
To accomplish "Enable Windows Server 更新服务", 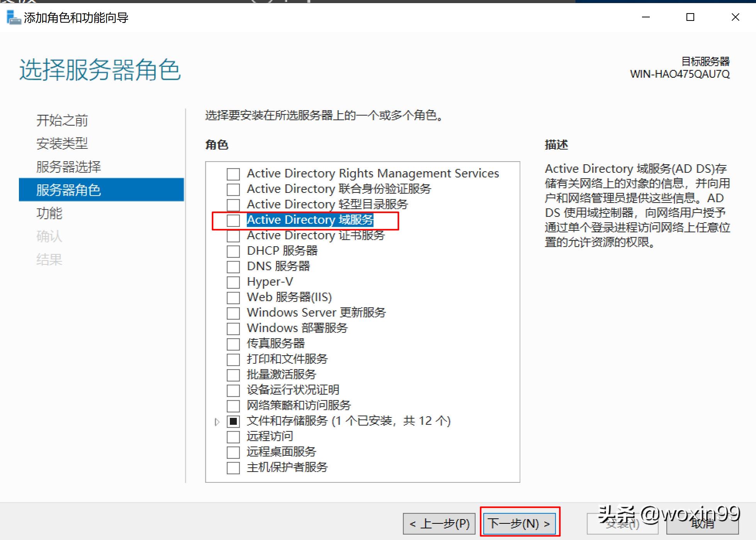I will point(233,313).
